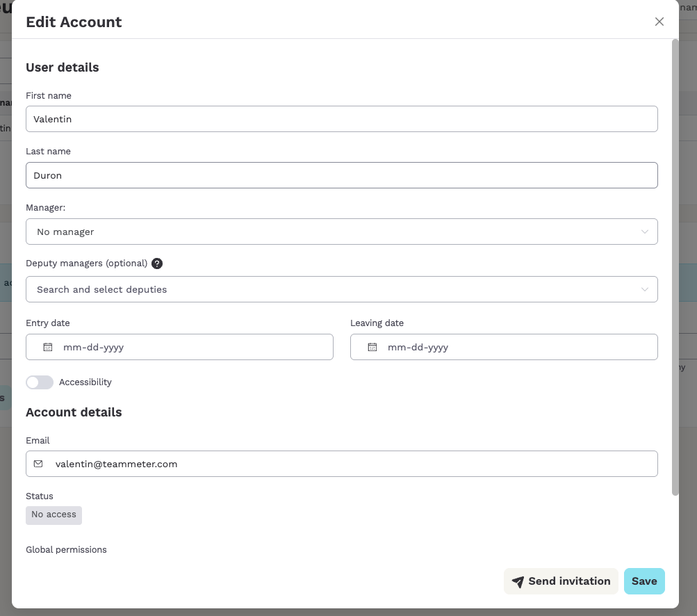Click the chevron arrow in Manager field
The width and height of the screenshot is (697, 616).
point(645,232)
